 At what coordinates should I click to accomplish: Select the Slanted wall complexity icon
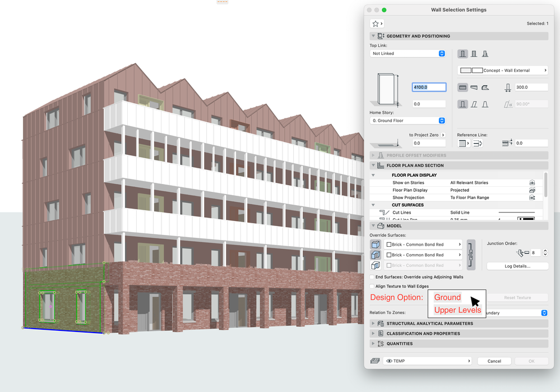click(474, 104)
